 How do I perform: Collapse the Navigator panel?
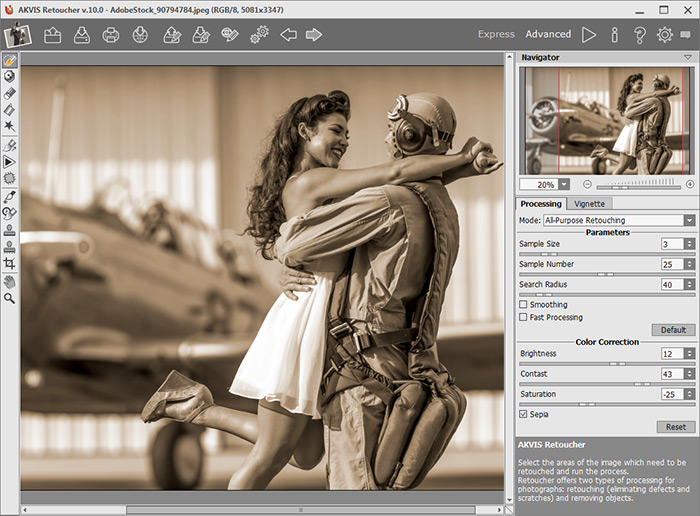(x=688, y=58)
